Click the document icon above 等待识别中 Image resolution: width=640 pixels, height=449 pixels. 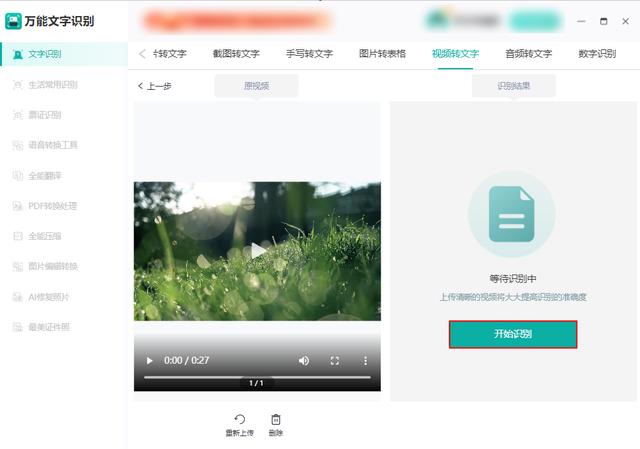[x=511, y=214]
